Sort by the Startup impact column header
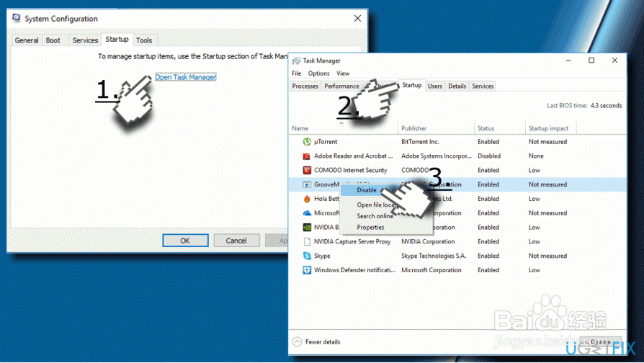644x363 pixels. coord(550,128)
